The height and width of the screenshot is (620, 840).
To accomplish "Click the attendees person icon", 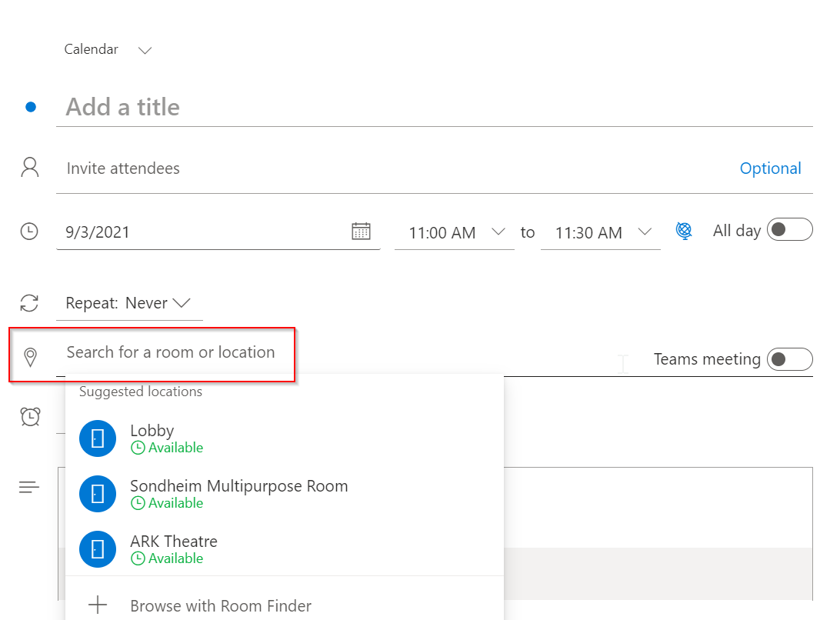I will 30,168.
